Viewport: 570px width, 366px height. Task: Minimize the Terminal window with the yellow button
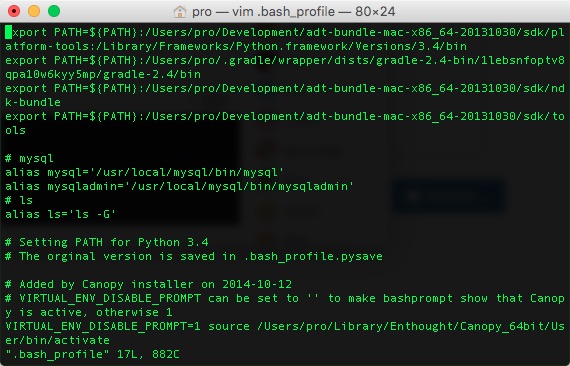click(x=34, y=11)
